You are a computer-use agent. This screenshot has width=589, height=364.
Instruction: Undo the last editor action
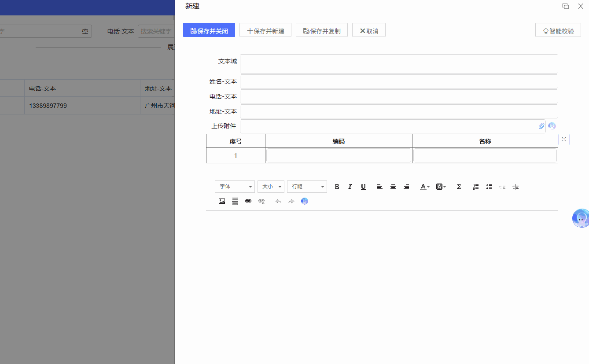278,201
